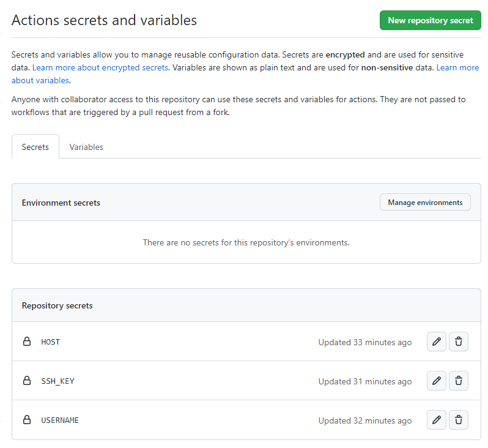Click the lock icon beside USERNAME
The height and width of the screenshot is (448, 488).
point(27,420)
